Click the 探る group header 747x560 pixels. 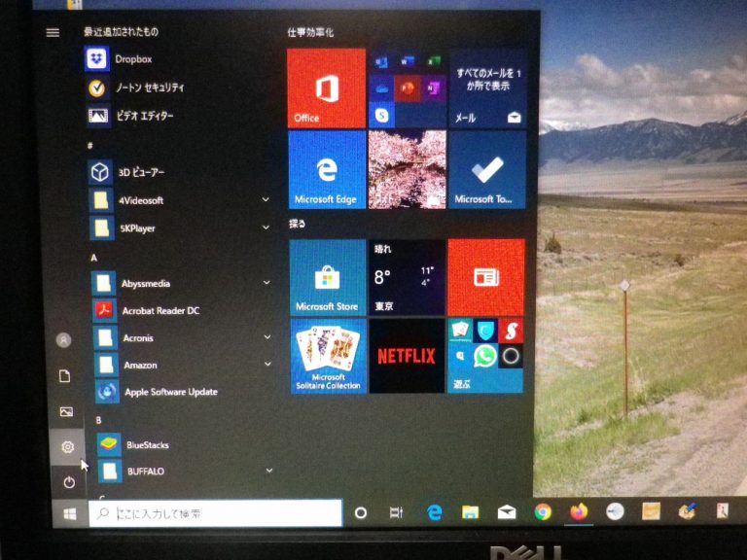click(298, 224)
